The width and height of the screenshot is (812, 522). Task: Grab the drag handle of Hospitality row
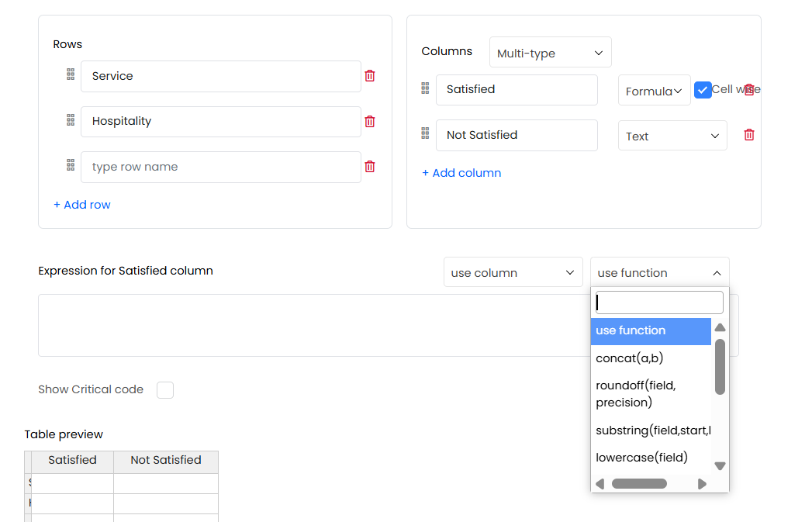[x=71, y=120]
